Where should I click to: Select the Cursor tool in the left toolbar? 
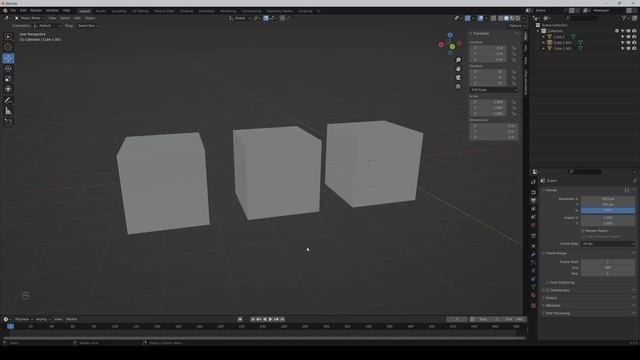pos(8,47)
